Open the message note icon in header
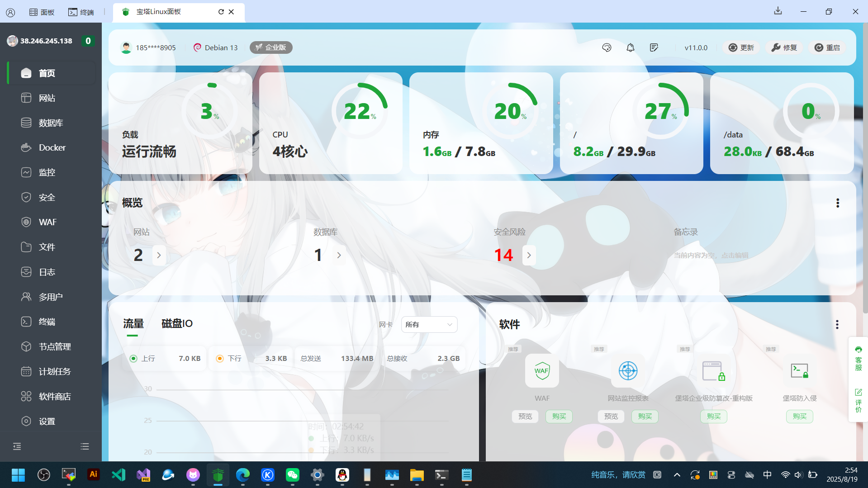Image resolution: width=868 pixels, height=488 pixels. click(x=654, y=47)
